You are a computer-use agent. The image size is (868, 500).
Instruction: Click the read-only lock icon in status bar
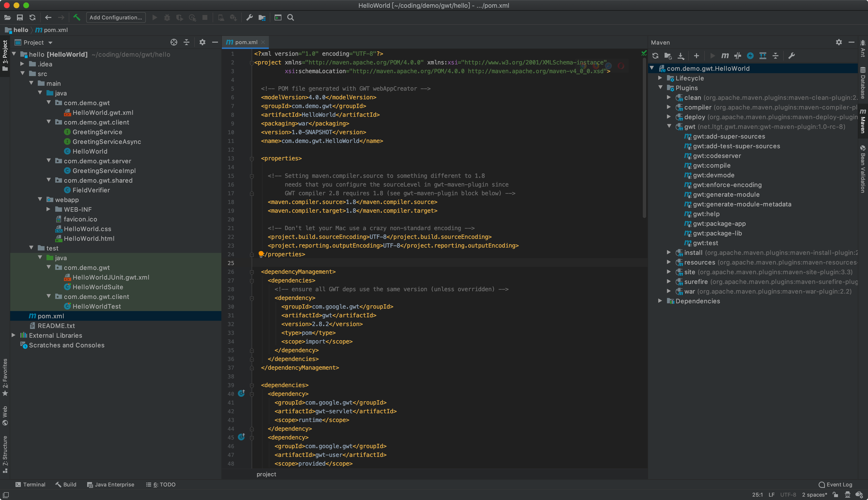click(835, 494)
